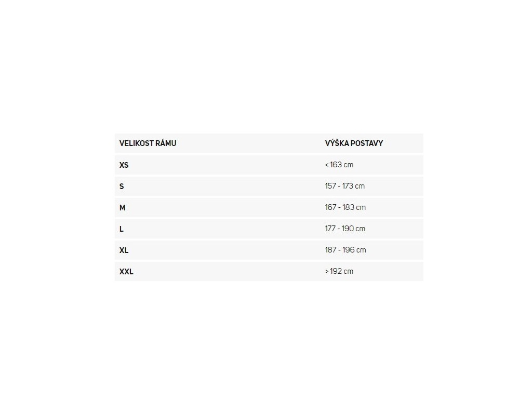Viewport: 532px width, 399px height.
Task: Click the VÝŠKA POSTAVY column header
Action: (354, 143)
